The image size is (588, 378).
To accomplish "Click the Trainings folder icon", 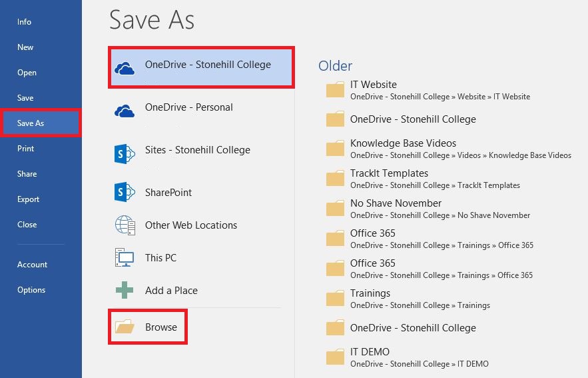I will tap(335, 299).
